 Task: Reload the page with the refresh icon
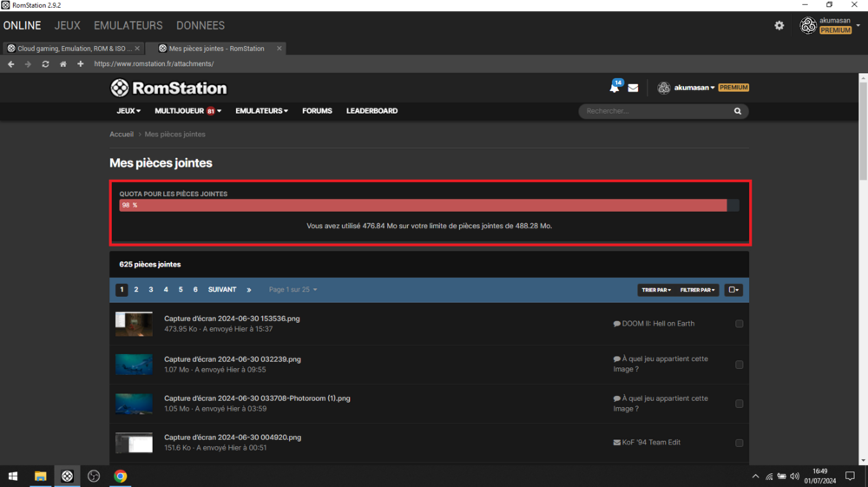point(45,64)
